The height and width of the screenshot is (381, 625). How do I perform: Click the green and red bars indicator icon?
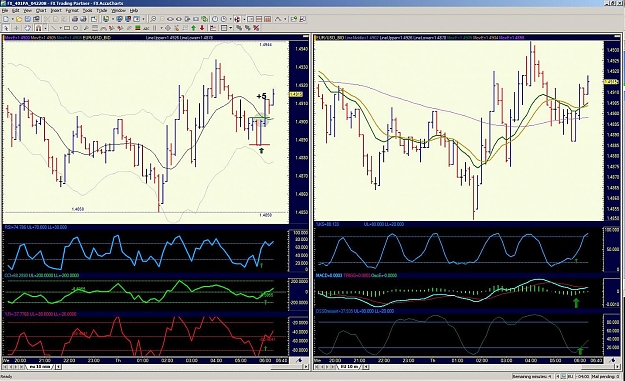pos(137,28)
